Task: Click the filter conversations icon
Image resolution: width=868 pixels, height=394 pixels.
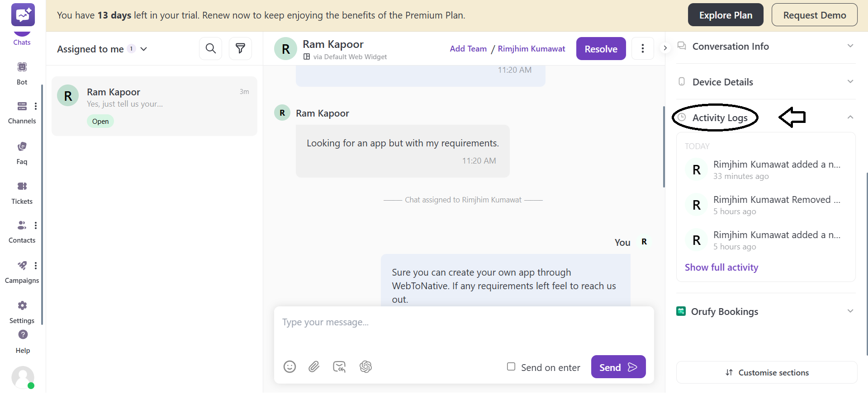Action: pyautogui.click(x=240, y=48)
